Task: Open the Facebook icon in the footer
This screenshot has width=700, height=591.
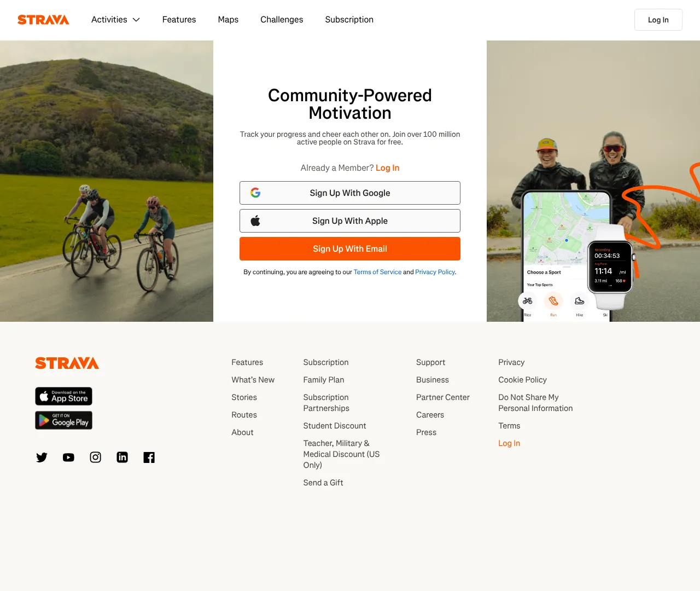Action: point(149,457)
